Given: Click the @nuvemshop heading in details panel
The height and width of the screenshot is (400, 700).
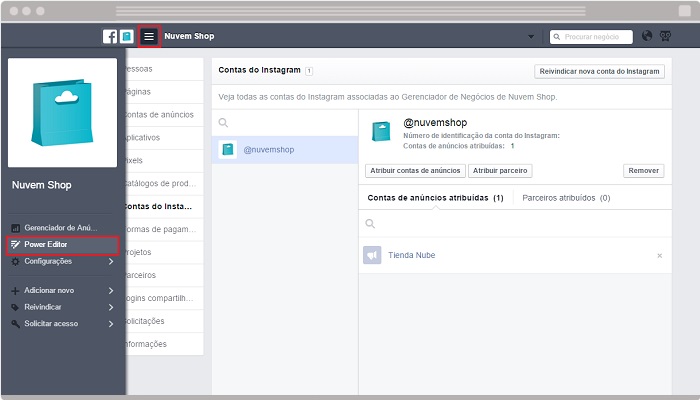Looking at the screenshot, I should (435, 123).
